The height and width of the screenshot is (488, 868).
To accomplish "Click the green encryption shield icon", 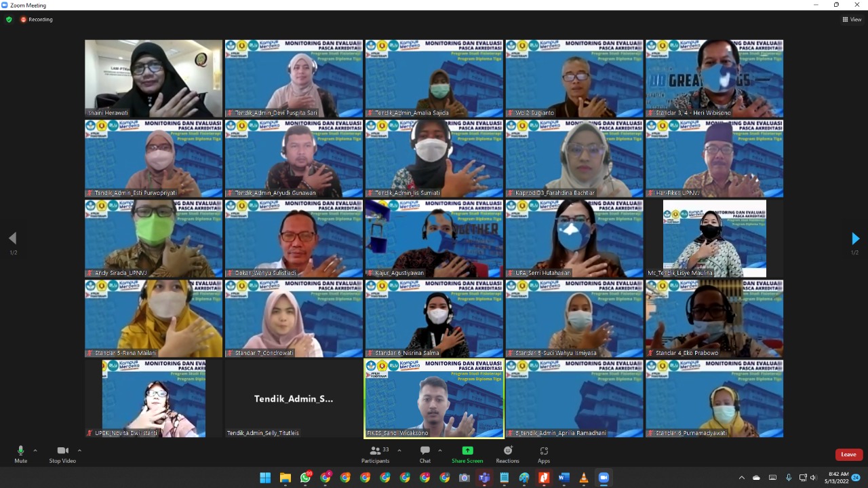I will coord(9,20).
